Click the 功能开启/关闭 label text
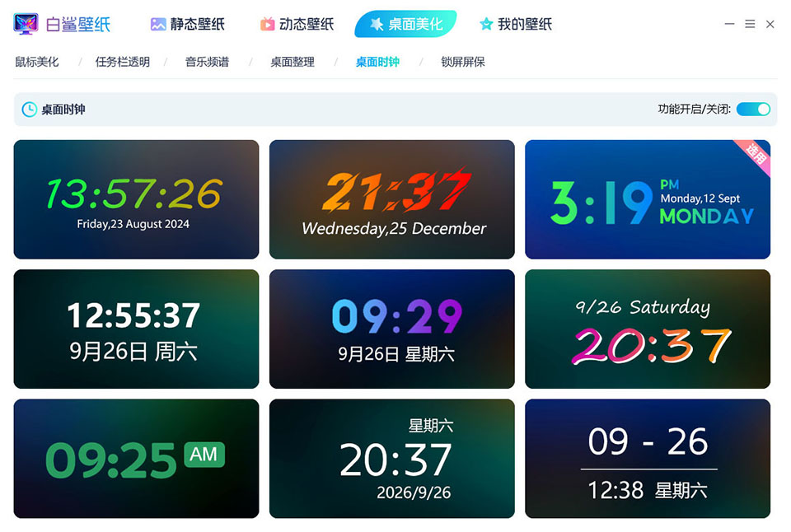Viewport: 791px width, 532px height. pos(694,110)
